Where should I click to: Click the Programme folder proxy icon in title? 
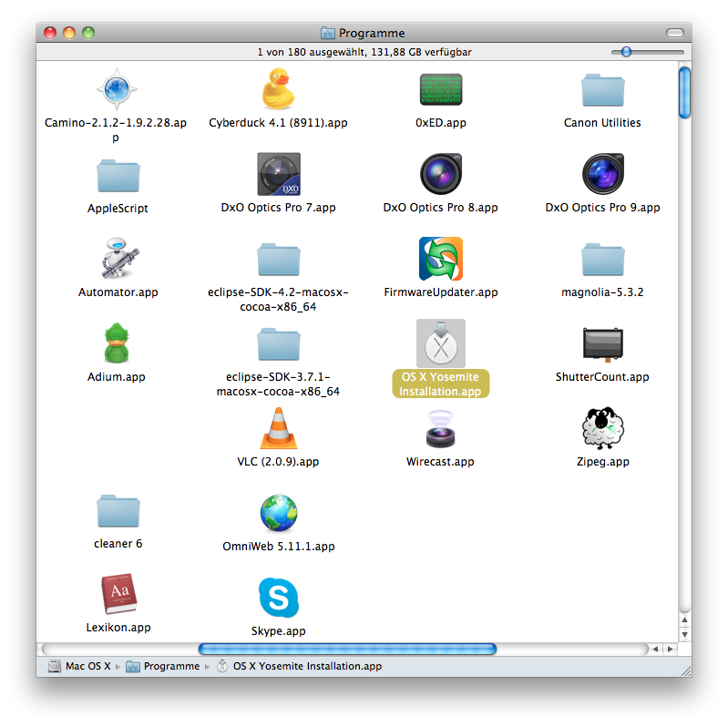pos(327,33)
